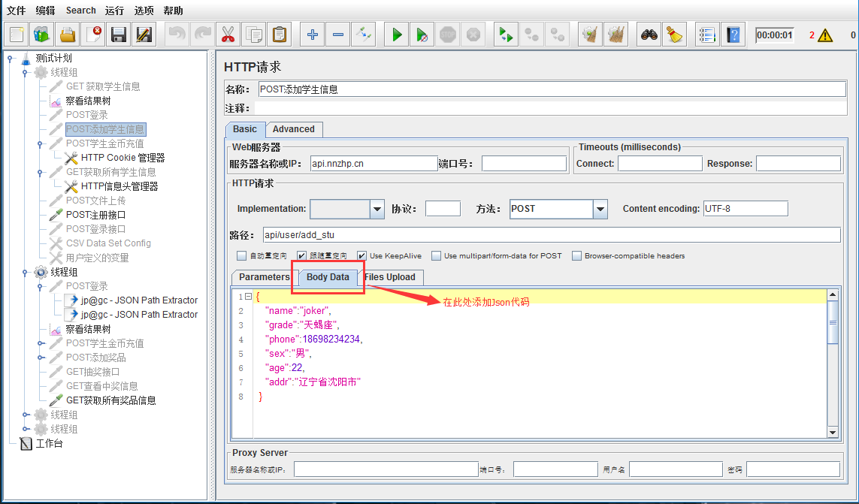The image size is (859, 504).
Task: Click the yellow warning triangle error indicator
Action: pyautogui.click(x=825, y=35)
